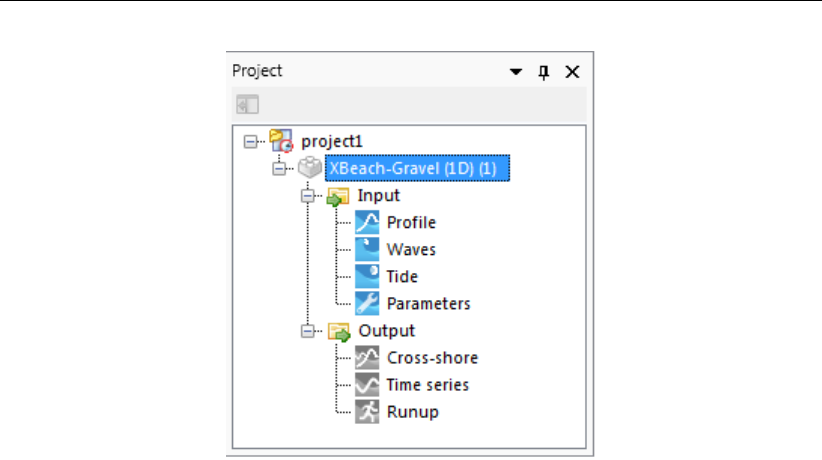Collapse the Input folder node
822x460 pixels.
308,196
